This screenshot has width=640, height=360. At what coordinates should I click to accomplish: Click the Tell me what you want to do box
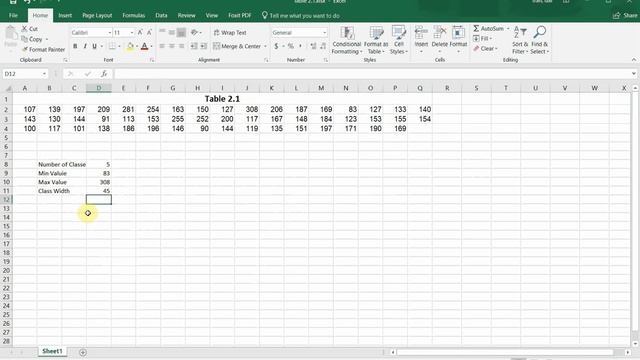300,16
